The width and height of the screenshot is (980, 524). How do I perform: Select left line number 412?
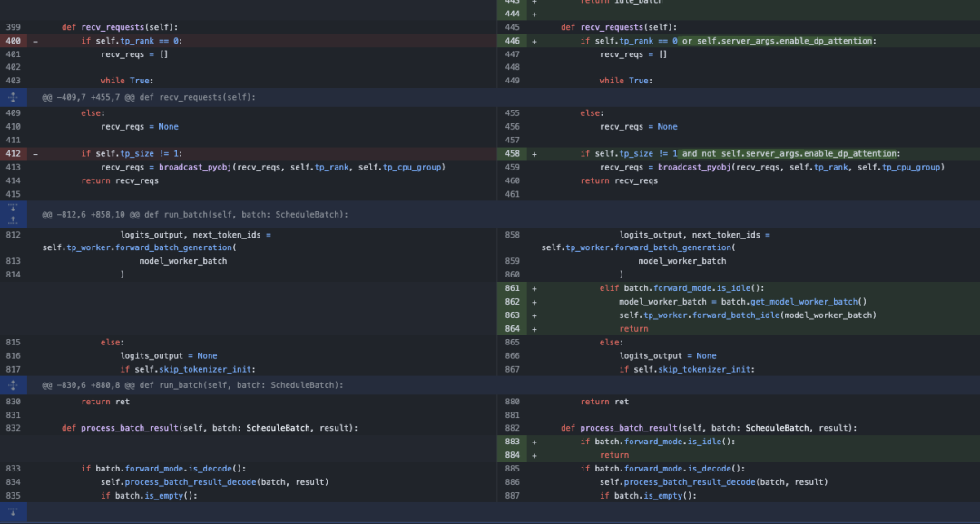coord(13,154)
